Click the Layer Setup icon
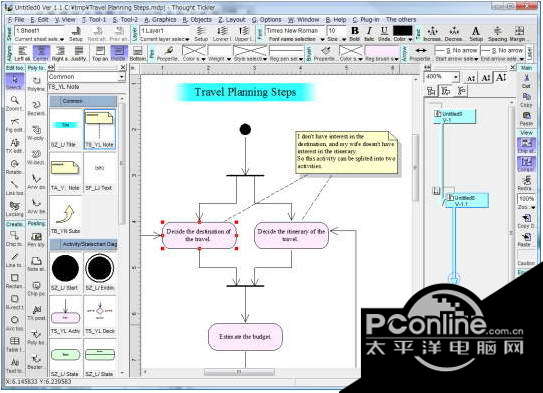Image resolution: width=543 pixels, height=393 pixels. coord(201,34)
